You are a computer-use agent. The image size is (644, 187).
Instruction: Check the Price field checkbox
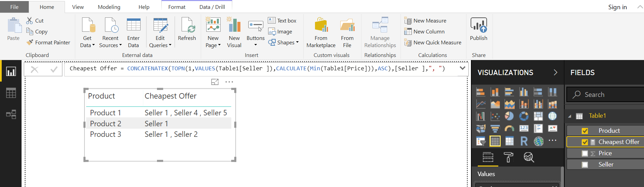pyautogui.click(x=585, y=153)
